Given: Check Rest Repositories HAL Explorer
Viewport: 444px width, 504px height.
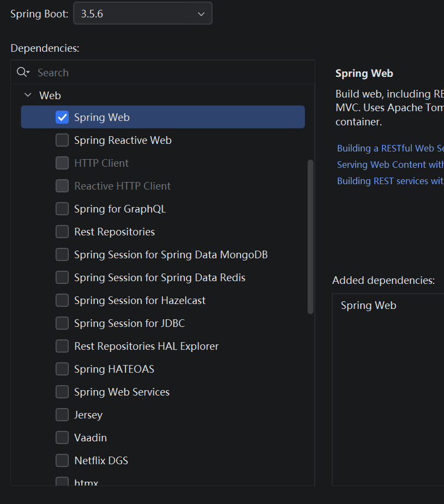Looking at the screenshot, I should click(x=62, y=345).
